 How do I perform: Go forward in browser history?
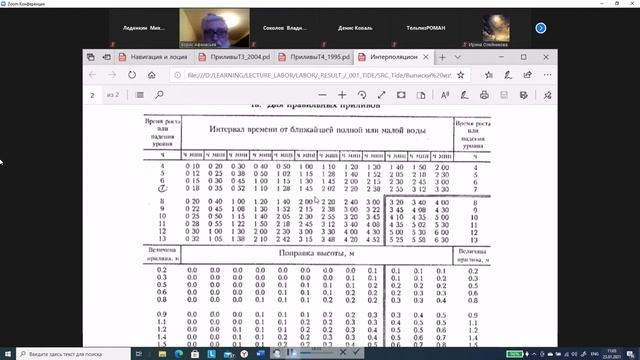(112, 75)
